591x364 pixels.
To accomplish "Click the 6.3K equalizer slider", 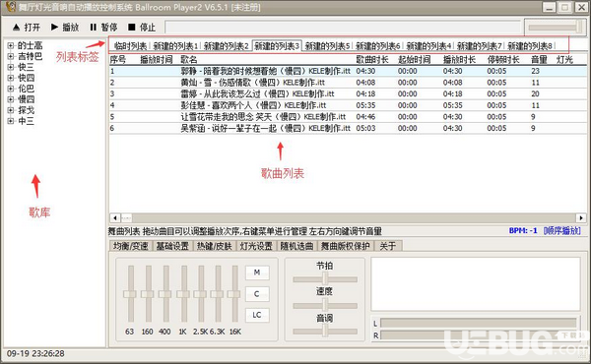I will coord(218,294).
